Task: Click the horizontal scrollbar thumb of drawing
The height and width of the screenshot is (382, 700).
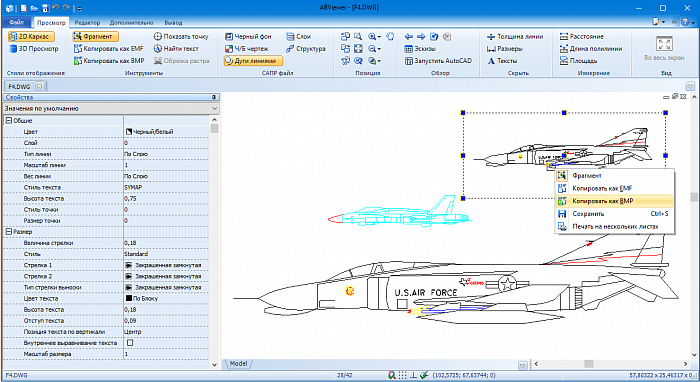Action: (589, 364)
